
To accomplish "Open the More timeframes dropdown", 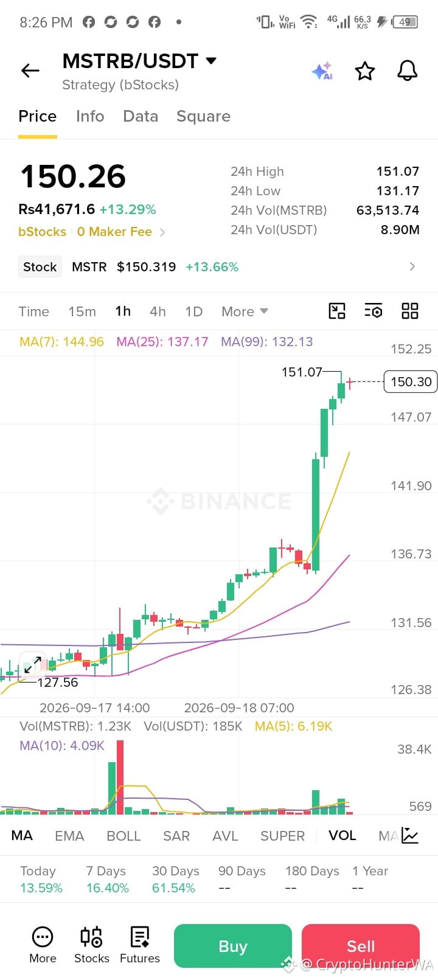I will tap(245, 311).
